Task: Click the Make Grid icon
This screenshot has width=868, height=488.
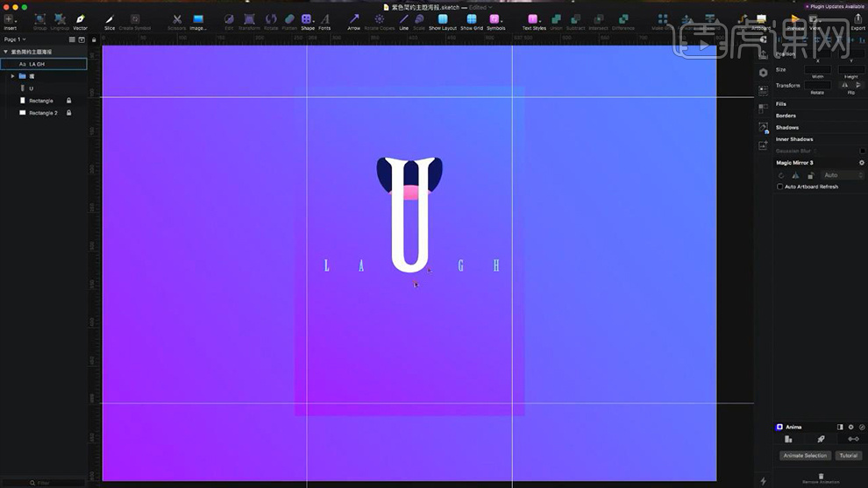Action: point(663,19)
